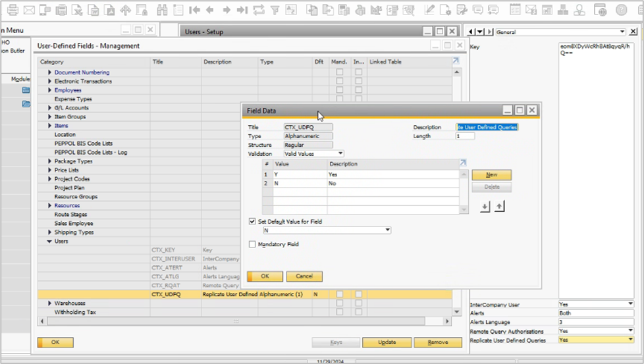Click the envelope Send Email toolbar icon
This screenshot has width=644, height=364.
tap(28, 10)
